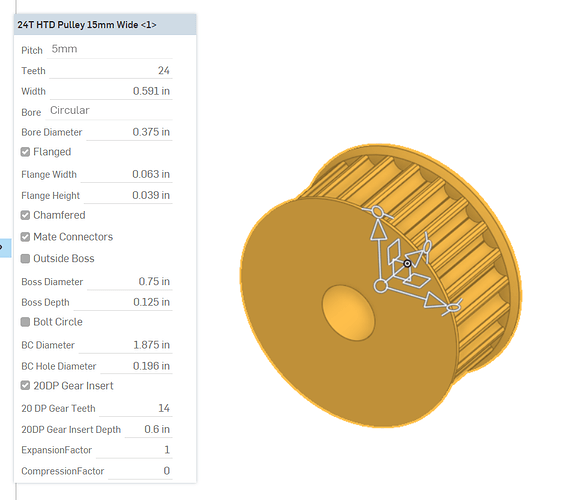The image size is (574, 500).
Task: Click the pulley's center bore hole
Action: pyautogui.click(x=348, y=313)
